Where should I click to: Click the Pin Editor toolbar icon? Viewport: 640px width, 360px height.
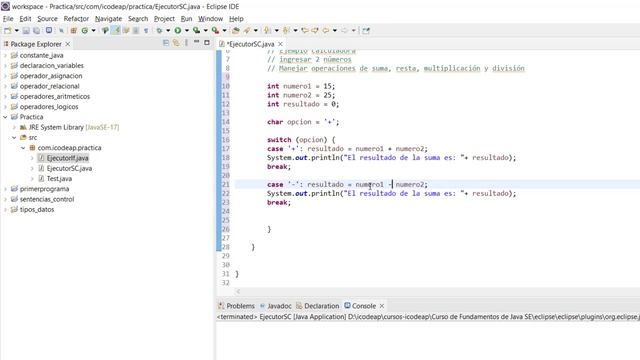[x=366, y=31]
